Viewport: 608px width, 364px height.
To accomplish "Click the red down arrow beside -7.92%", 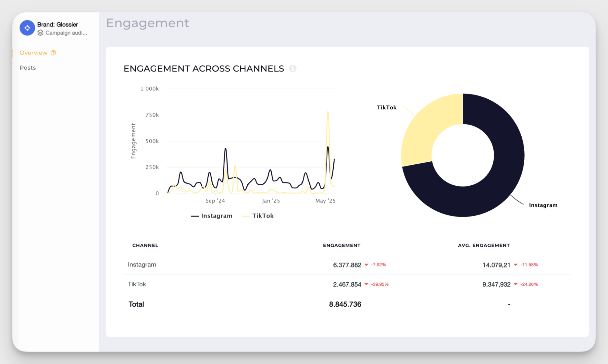I will [x=366, y=265].
